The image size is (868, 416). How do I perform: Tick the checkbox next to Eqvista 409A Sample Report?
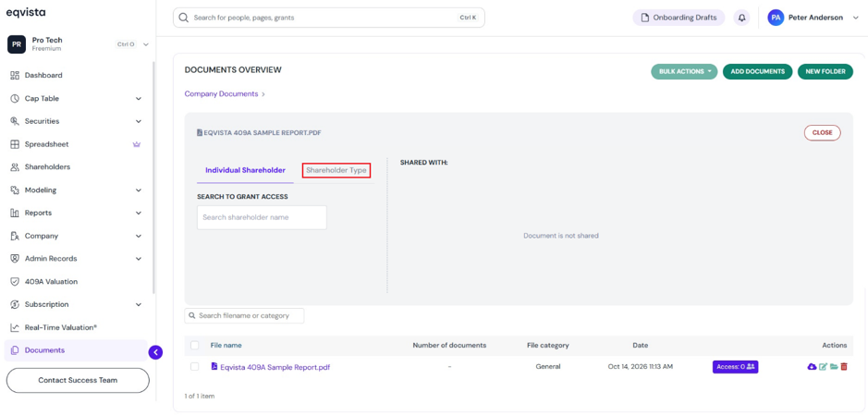pyautogui.click(x=194, y=367)
